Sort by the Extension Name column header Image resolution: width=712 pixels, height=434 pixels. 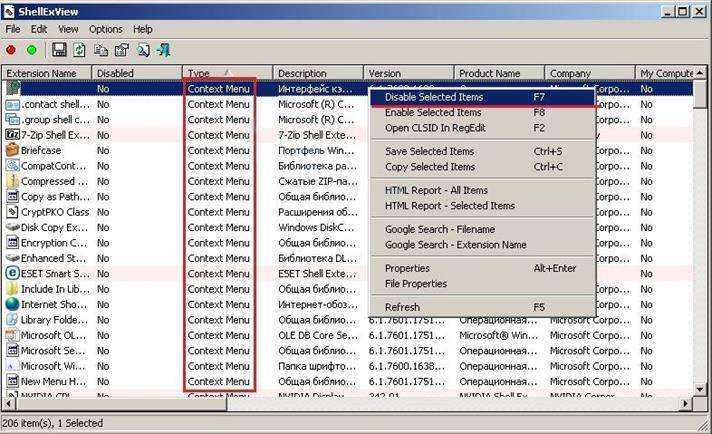pyautogui.click(x=47, y=73)
